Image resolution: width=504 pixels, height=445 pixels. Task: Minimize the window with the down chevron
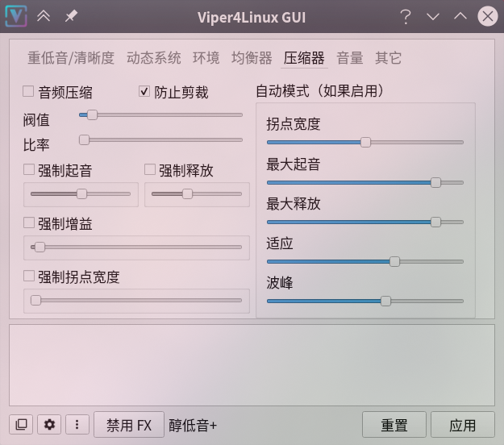click(x=433, y=16)
